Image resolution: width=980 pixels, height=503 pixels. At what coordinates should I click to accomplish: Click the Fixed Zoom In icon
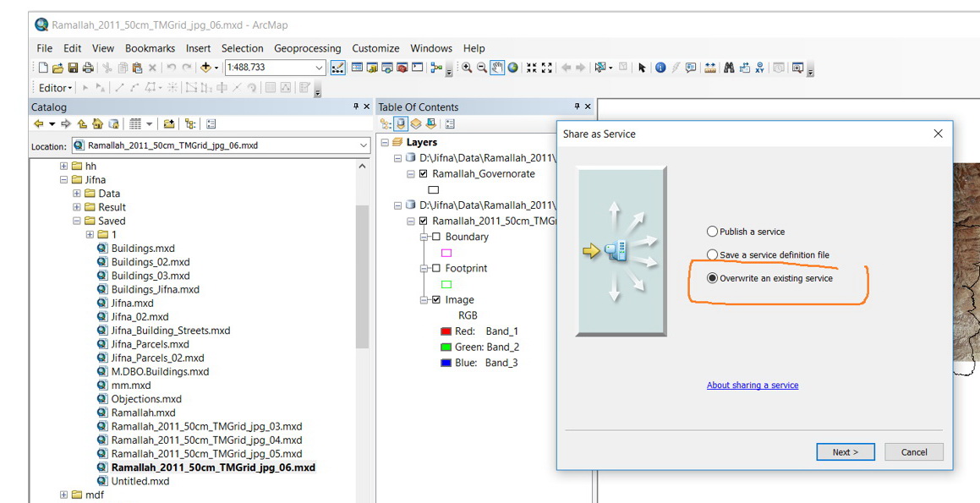(x=531, y=68)
